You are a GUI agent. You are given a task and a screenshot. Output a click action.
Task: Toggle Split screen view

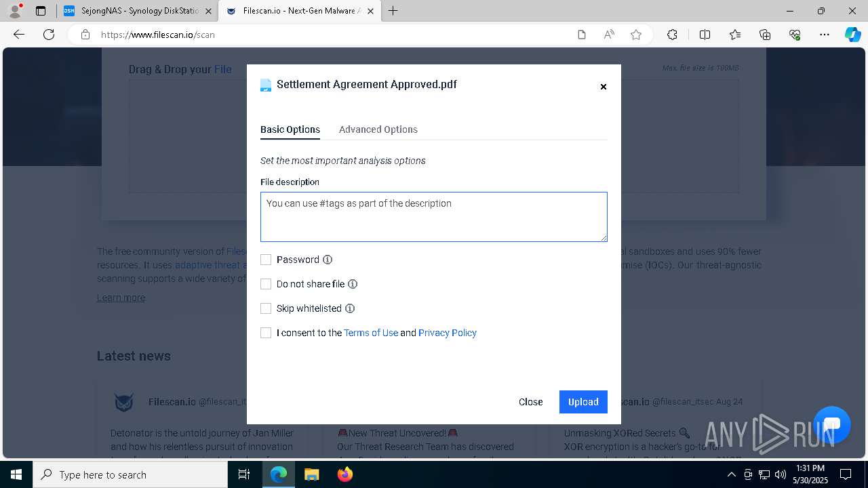[x=705, y=35]
